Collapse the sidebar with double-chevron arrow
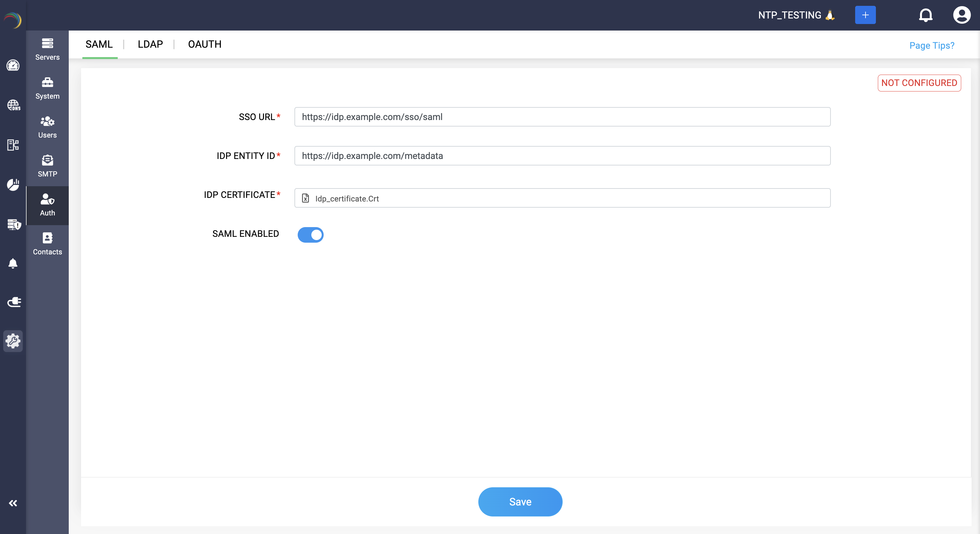Image resolution: width=980 pixels, height=534 pixels. click(x=13, y=503)
